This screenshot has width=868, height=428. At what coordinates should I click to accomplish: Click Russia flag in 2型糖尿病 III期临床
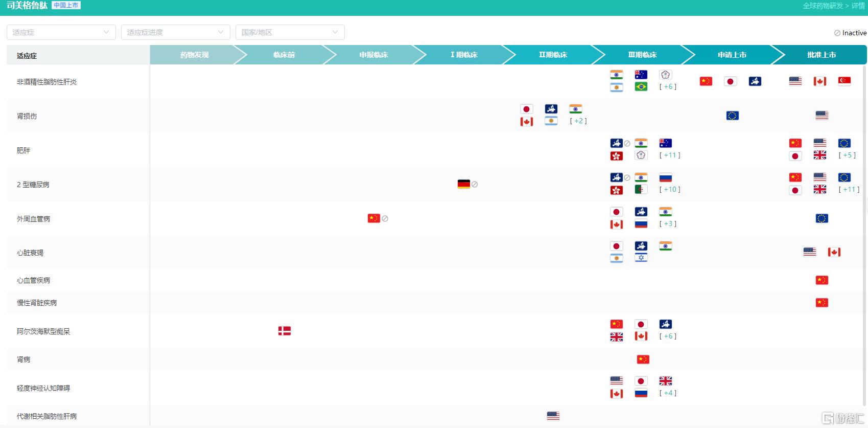coord(666,177)
